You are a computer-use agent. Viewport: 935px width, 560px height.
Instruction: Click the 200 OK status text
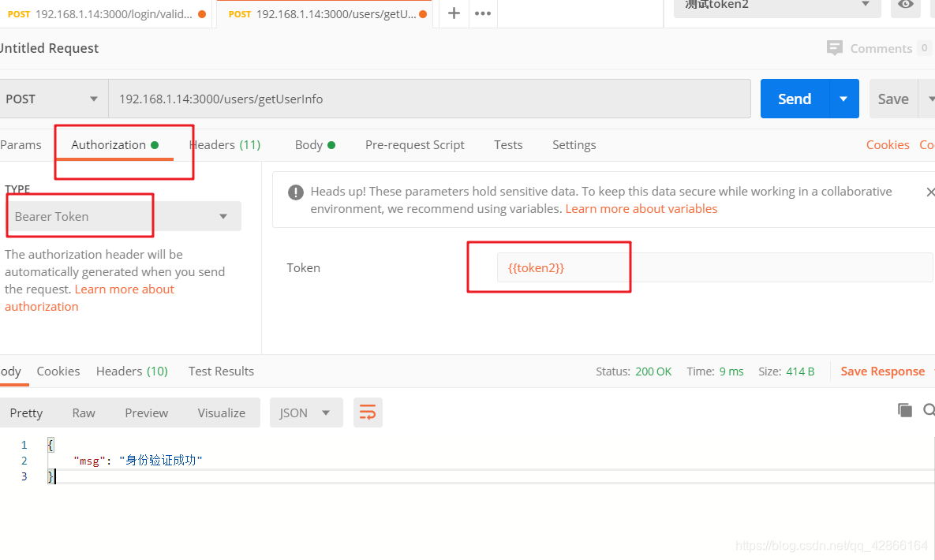tap(653, 371)
